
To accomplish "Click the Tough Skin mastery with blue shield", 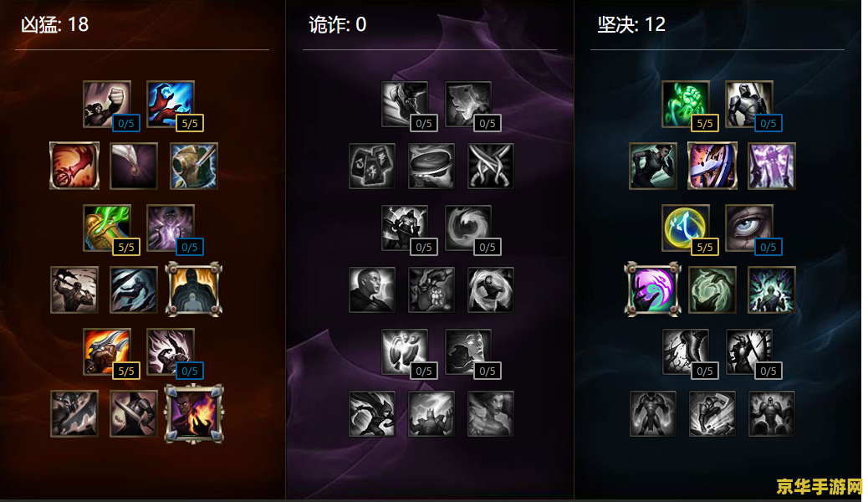I will pyautogui.click(x=712, y=166).
